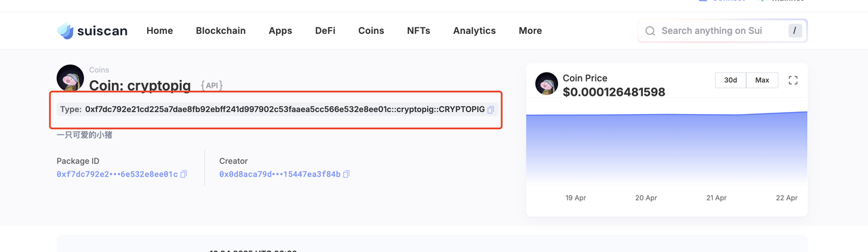The width and height of the screenshot is (868, 252).
Task: Copy the Package ID
Action: pyautogui.click(x=184, y=175)
